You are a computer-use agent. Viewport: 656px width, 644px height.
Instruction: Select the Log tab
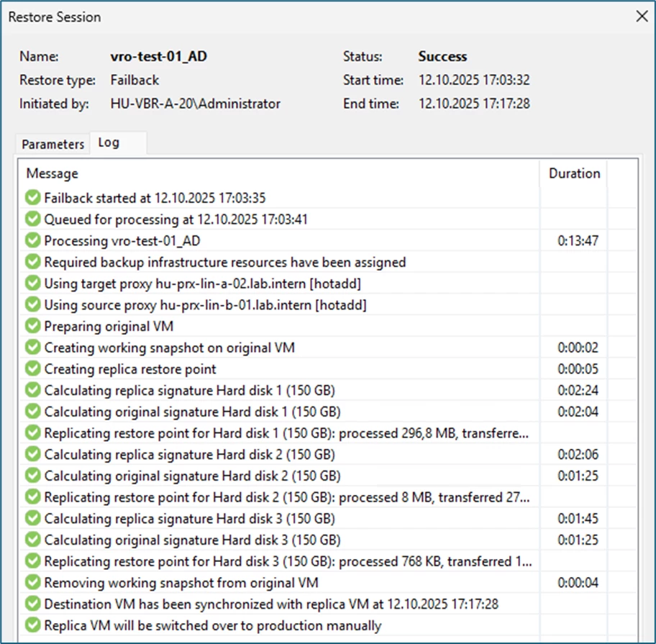click(109, 142)
